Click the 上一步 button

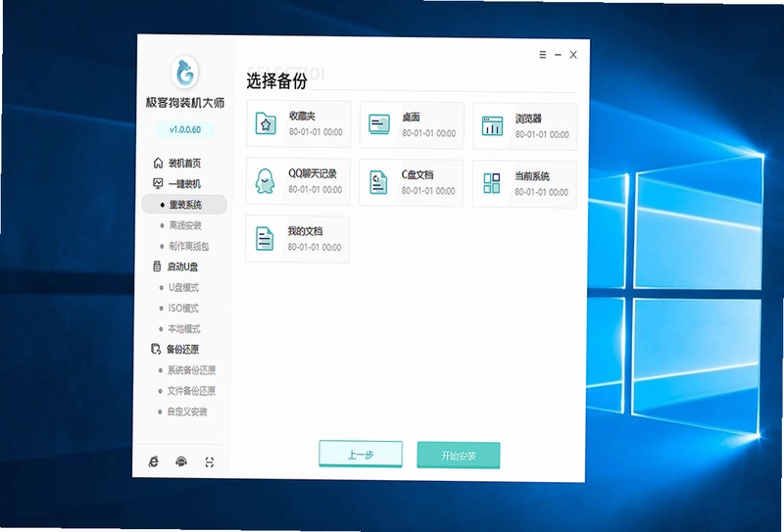(361, 454)
